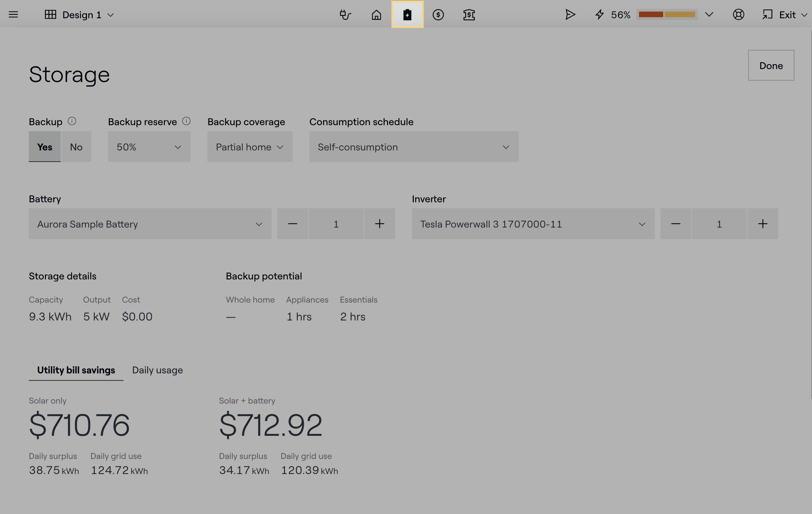Open the home consumption icon
The image size is (812, 514).
[376, 15]
